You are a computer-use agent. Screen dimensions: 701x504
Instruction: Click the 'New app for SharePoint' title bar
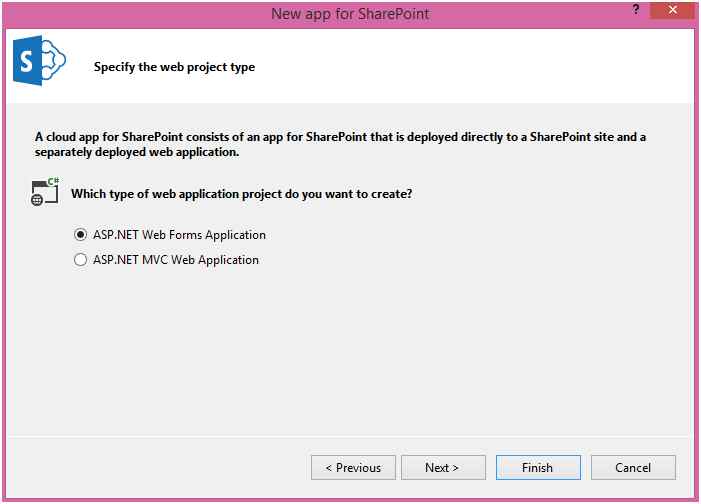pyautogui.click(x=350, y=14)
